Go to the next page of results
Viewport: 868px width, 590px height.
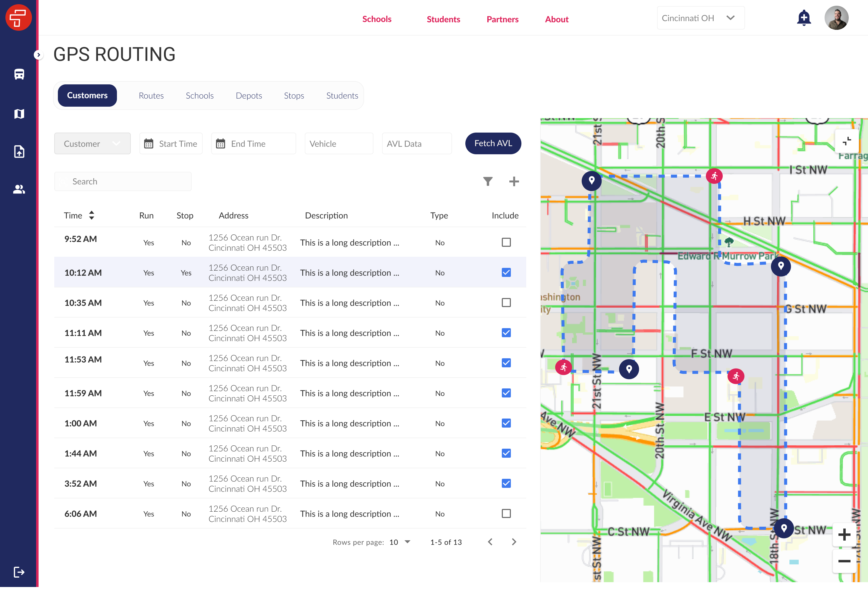coord(514,542)
